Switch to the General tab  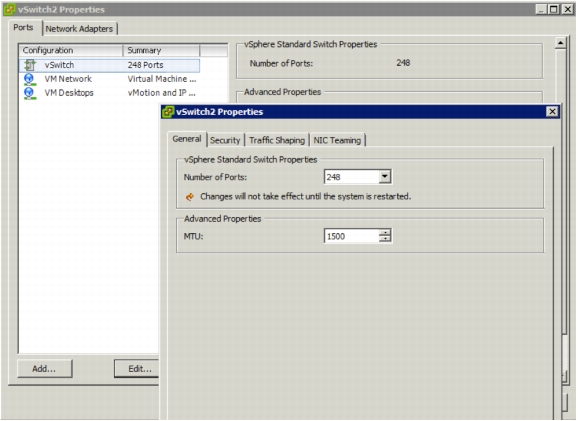point(187,139)
